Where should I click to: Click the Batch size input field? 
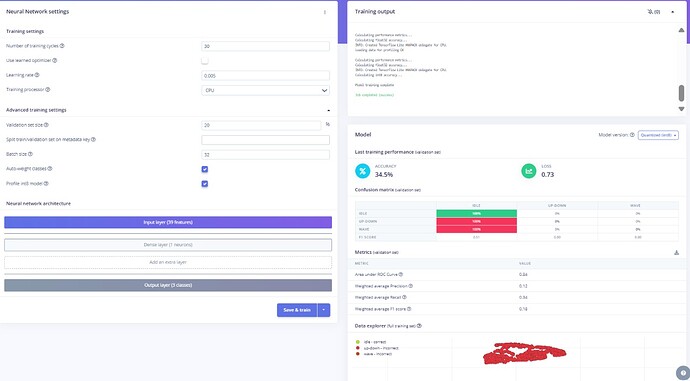click(265, 155)
